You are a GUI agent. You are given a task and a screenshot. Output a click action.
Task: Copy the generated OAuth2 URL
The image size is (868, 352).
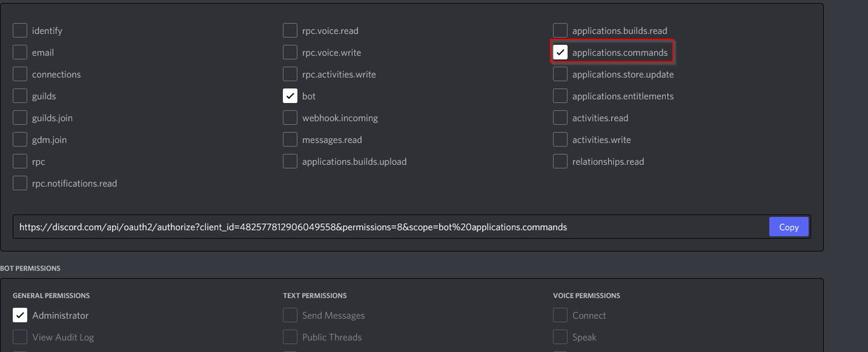(789, 227)
